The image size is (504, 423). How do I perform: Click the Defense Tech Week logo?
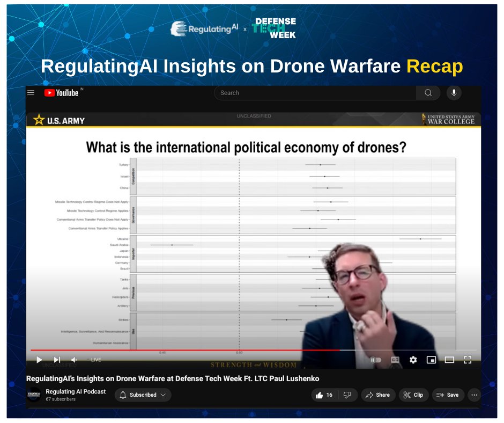(274, 28)
